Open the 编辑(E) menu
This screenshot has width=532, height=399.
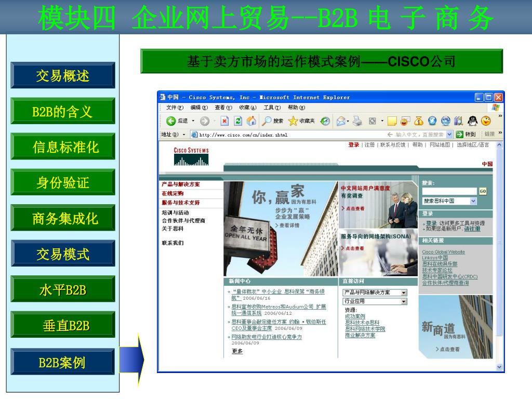(199, 108)
